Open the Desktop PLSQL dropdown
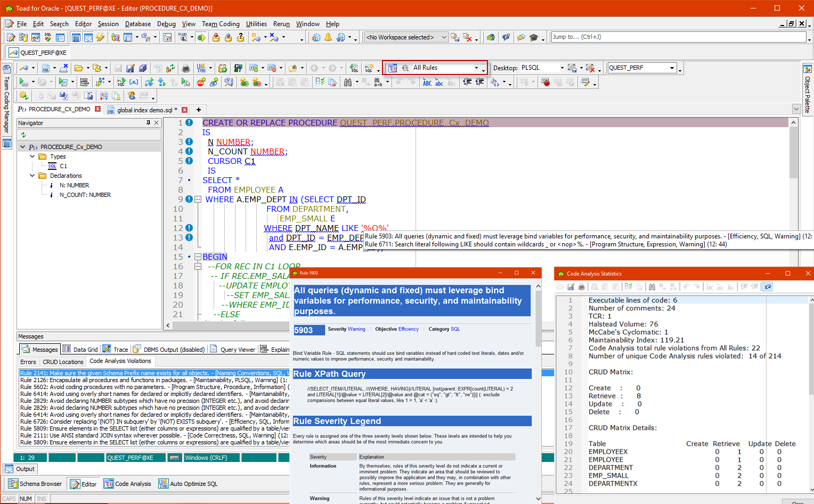 (561, 68)
